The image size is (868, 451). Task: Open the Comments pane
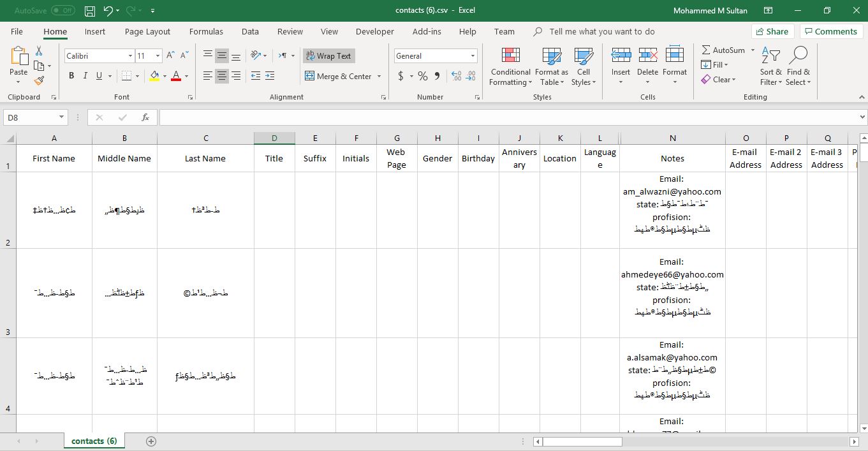(x=830, y=31)
